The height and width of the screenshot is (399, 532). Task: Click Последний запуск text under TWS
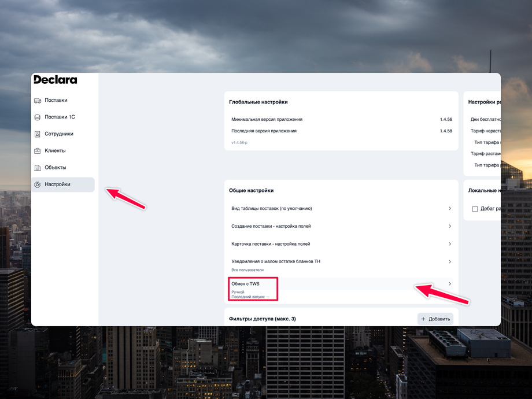[250, 297]
